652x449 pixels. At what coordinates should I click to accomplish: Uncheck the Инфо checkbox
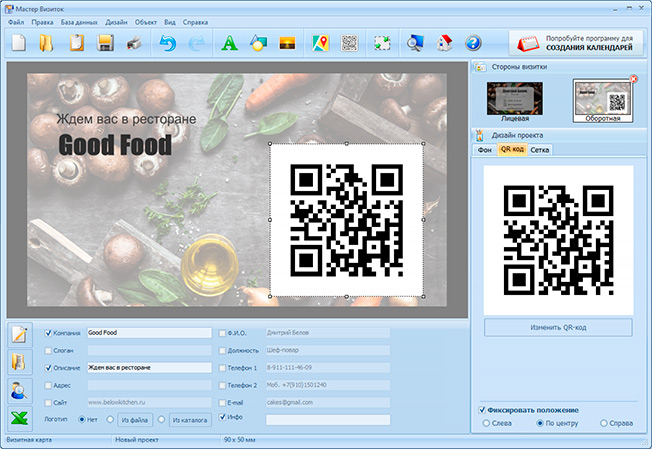click(x=222, y=417)
